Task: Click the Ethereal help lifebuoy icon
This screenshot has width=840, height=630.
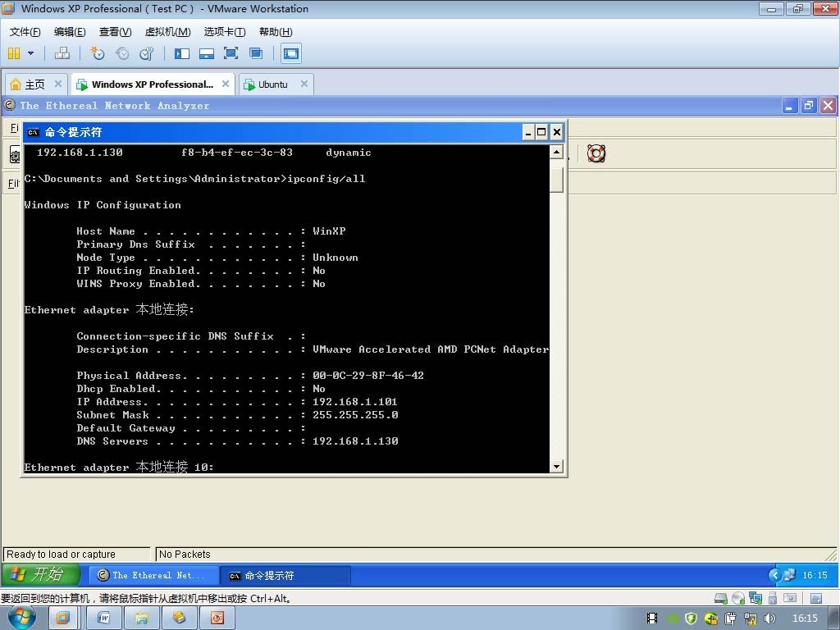Action: pyautogui.click(x=596, y=153)
